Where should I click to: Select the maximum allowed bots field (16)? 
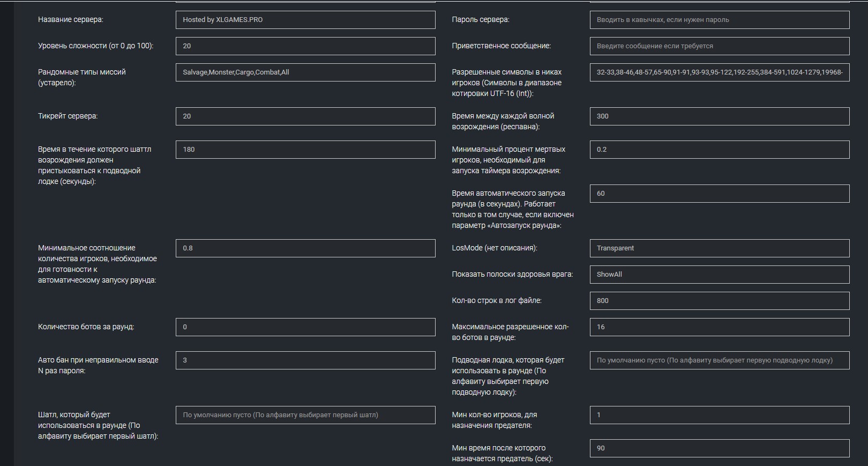click(x=719, y=327)
